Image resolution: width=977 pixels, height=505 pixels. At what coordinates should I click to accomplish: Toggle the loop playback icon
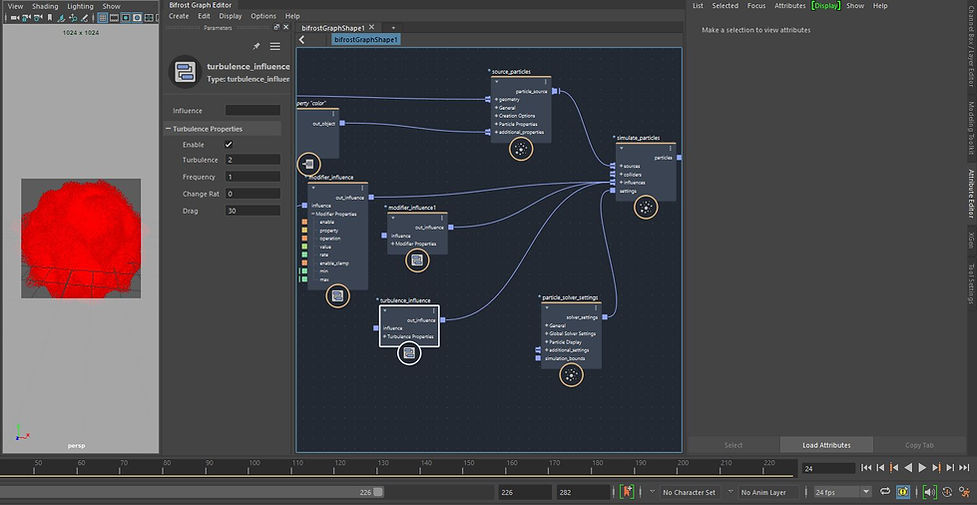pyautogui.click(x=885, y=492)
